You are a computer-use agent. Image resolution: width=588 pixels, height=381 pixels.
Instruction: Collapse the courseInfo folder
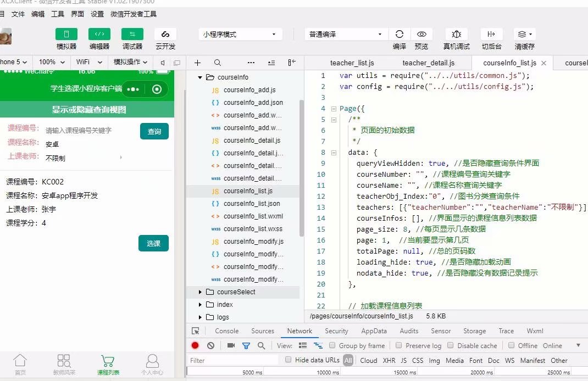(x=200, y=77)
